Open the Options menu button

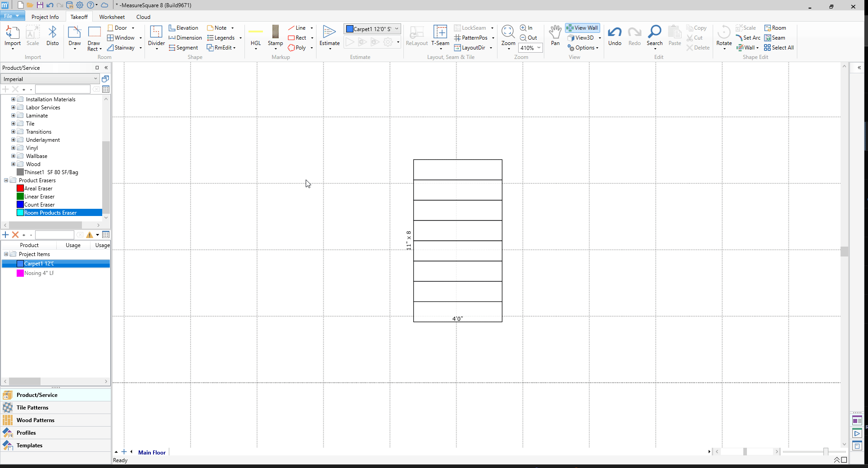point(583,48)
